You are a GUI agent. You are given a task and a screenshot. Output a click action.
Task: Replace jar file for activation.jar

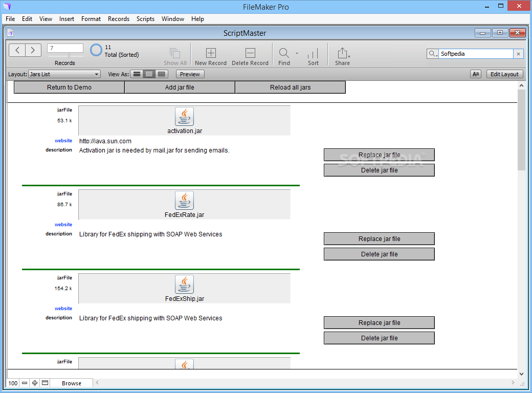[x=380, y=155]
